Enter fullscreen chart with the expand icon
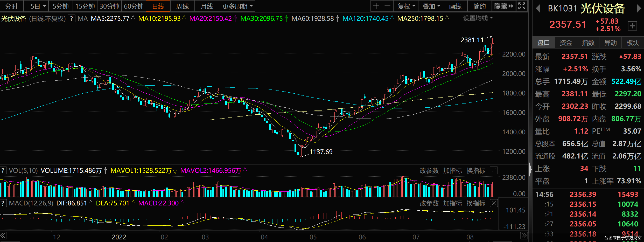 click(x=522, y=6)
